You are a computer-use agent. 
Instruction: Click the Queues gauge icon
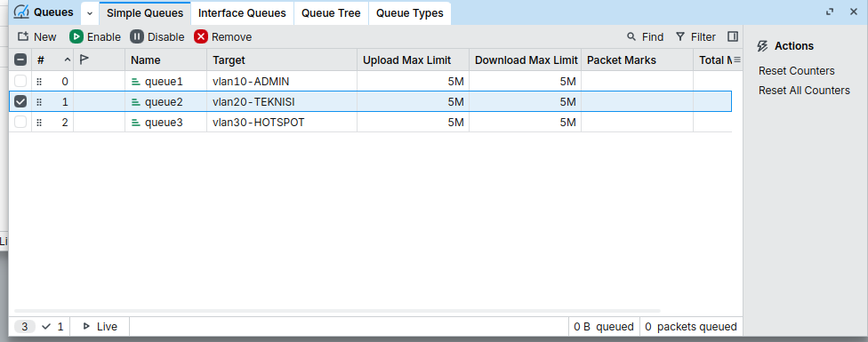pyautogui.click(x=21, y=12)
